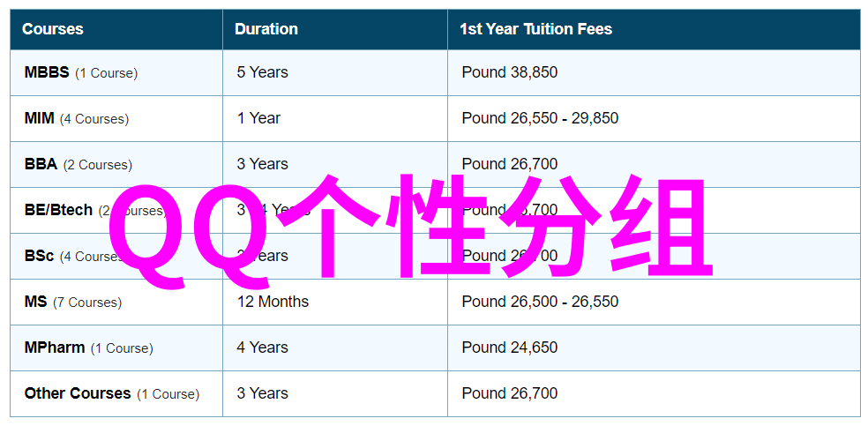The height and width of the screenshot is (426, 868).
Task: Click the Pound 26,500 - 26,550 fee
Action: click(x=540, y=302)
